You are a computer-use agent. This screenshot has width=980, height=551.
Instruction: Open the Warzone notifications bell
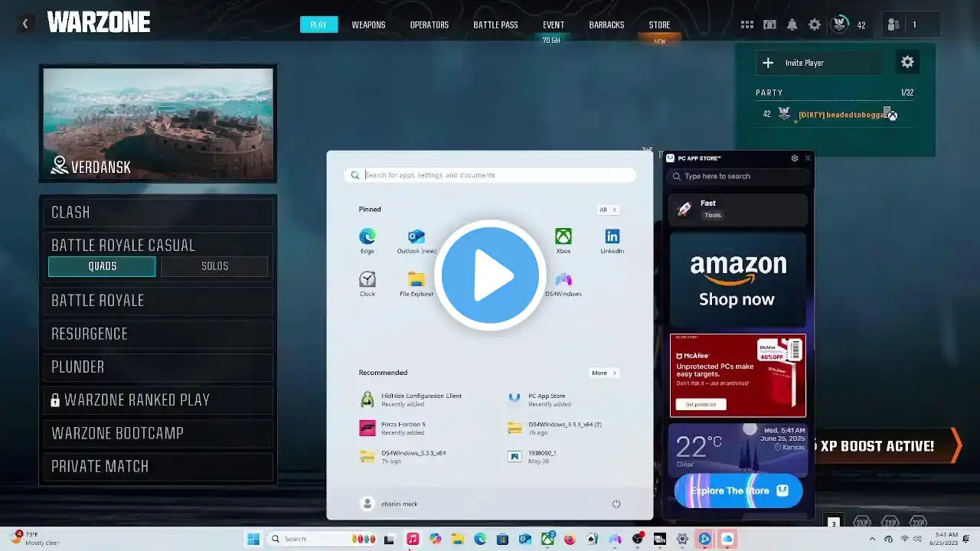(792, 24)
